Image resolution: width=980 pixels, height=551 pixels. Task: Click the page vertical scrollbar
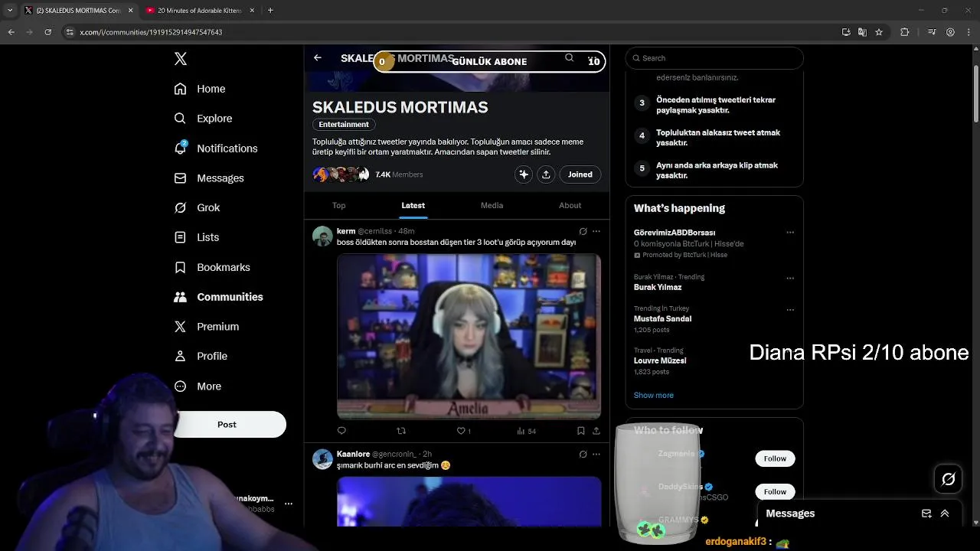tap(975, 96)
